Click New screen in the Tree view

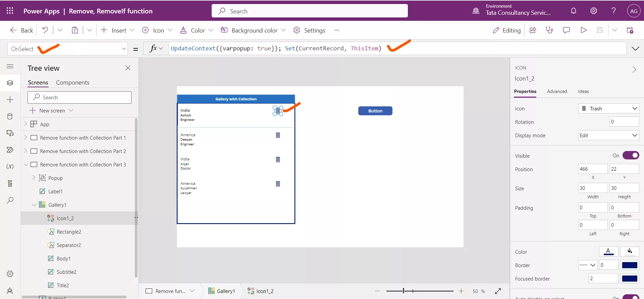click(51, 110)
